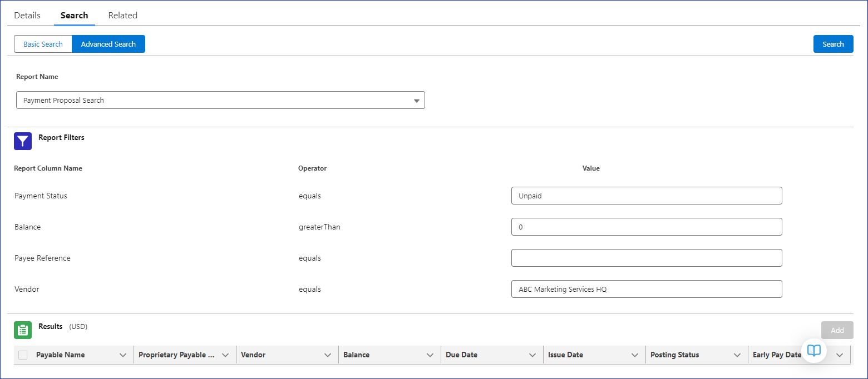This screenshot has width=868, height=379.
Task: Click the Report Filters funnel icon
Action: coord(23,141)
